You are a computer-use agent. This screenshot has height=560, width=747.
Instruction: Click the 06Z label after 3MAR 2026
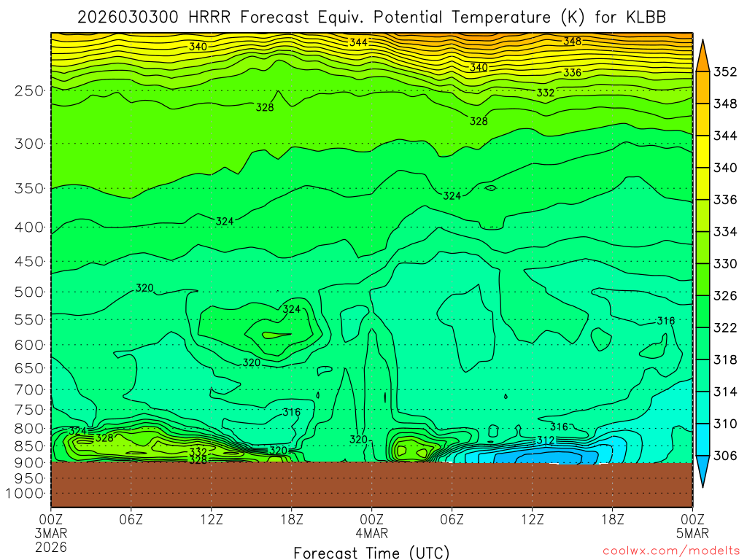[131, 518]
